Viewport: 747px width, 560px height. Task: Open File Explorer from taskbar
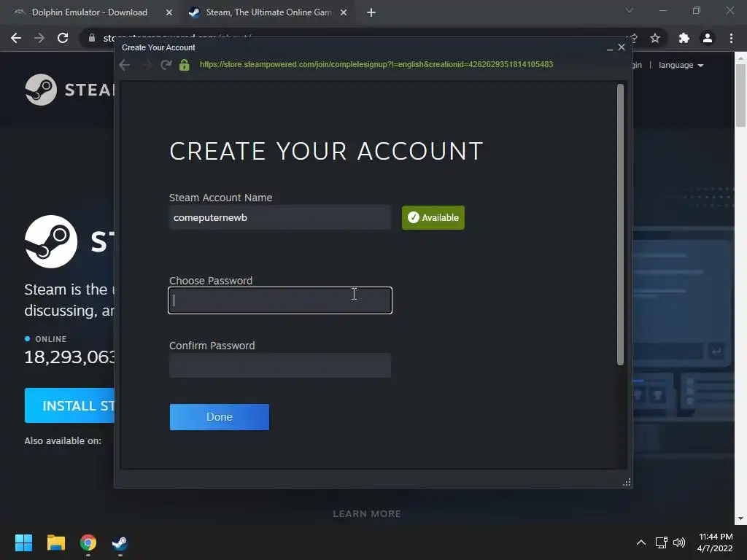(55, 542)
